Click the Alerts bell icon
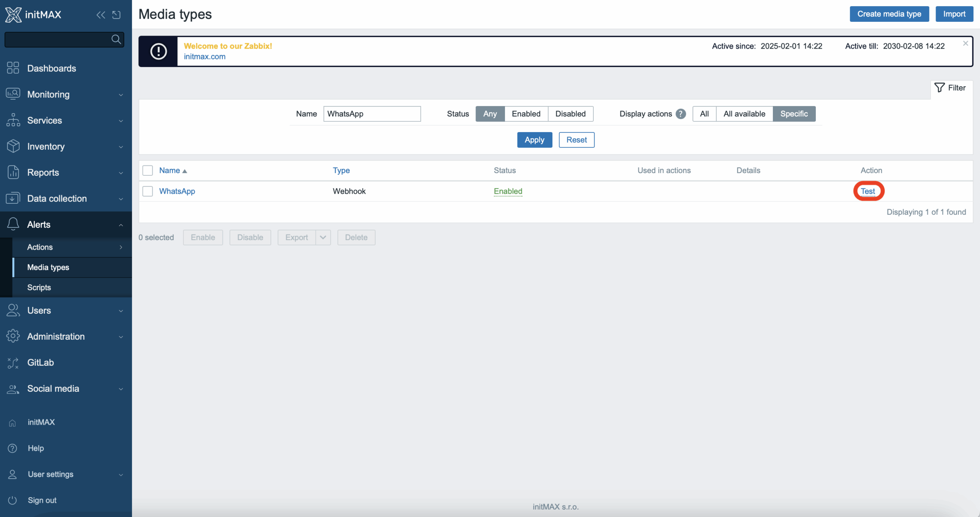980x517 pixels. tap(13, 224)
